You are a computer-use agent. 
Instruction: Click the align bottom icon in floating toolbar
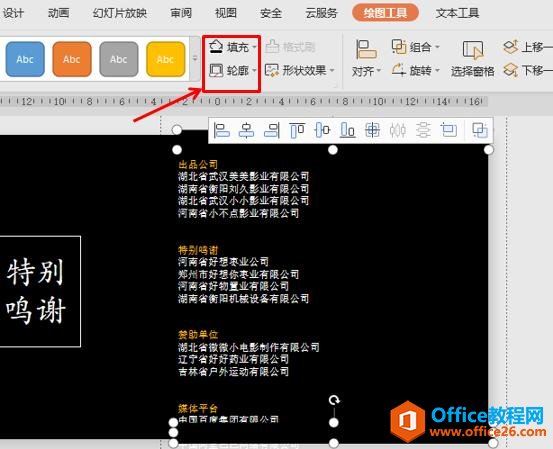coord(347,130)
